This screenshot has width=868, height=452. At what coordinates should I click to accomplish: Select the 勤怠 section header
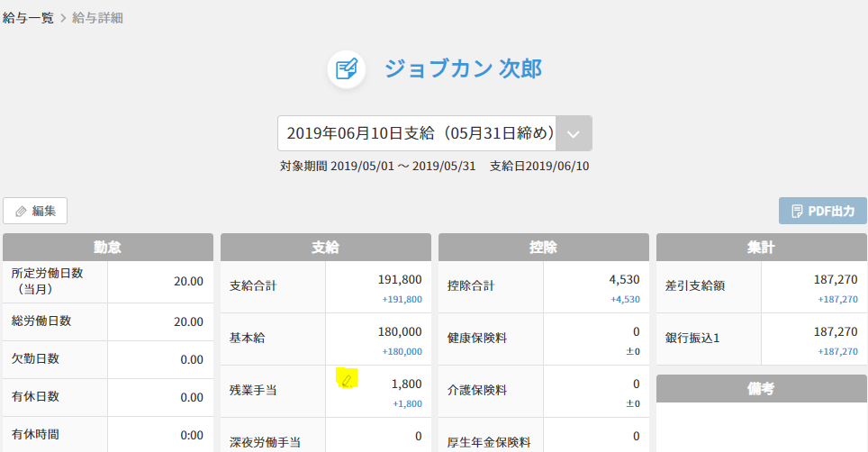pyautogui.click(x=108, y=248)
